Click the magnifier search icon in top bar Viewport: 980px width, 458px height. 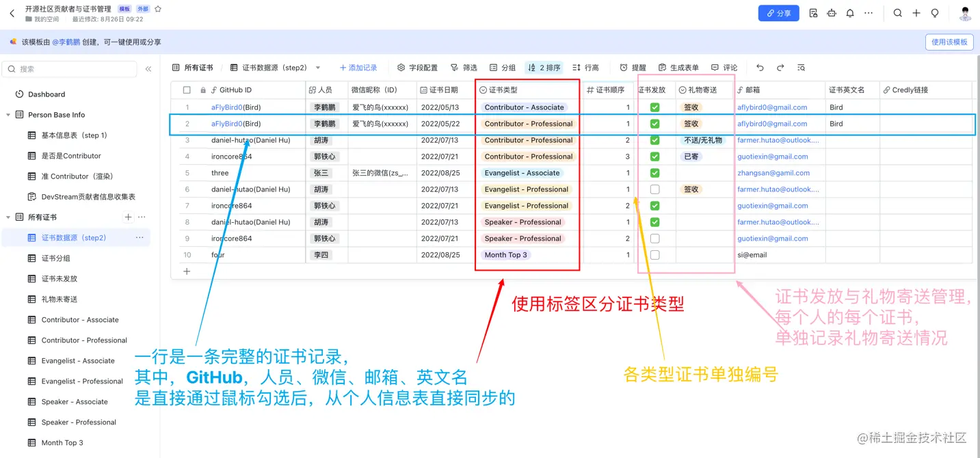(x=898, y=13)
